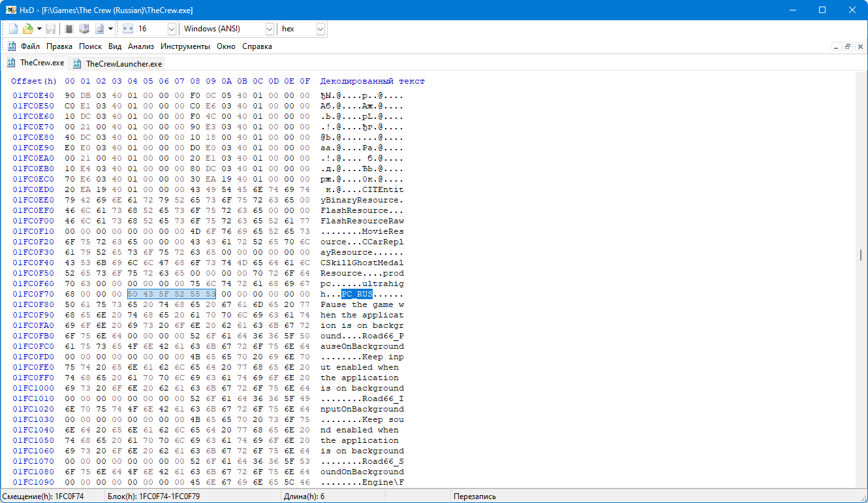Click the Open disk image icon
Screen dimensions: 868x503
pos(99,29)
